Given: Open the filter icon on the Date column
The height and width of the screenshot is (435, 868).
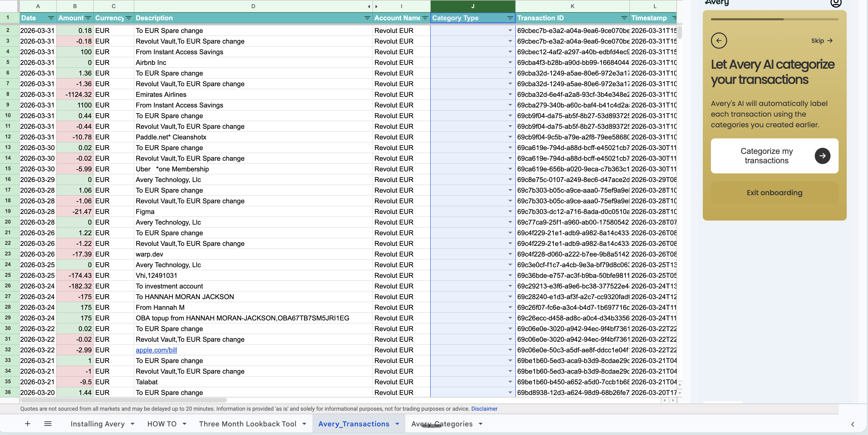Looking at the screenshot, I should pyautogui.click(x=51, y=18).
